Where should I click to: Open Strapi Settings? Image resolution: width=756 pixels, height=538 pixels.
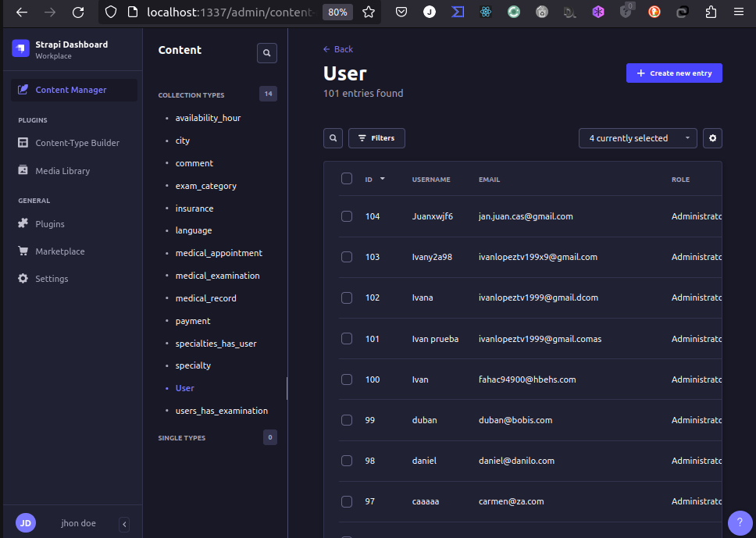pyautogui.click(x=52, y=278)
